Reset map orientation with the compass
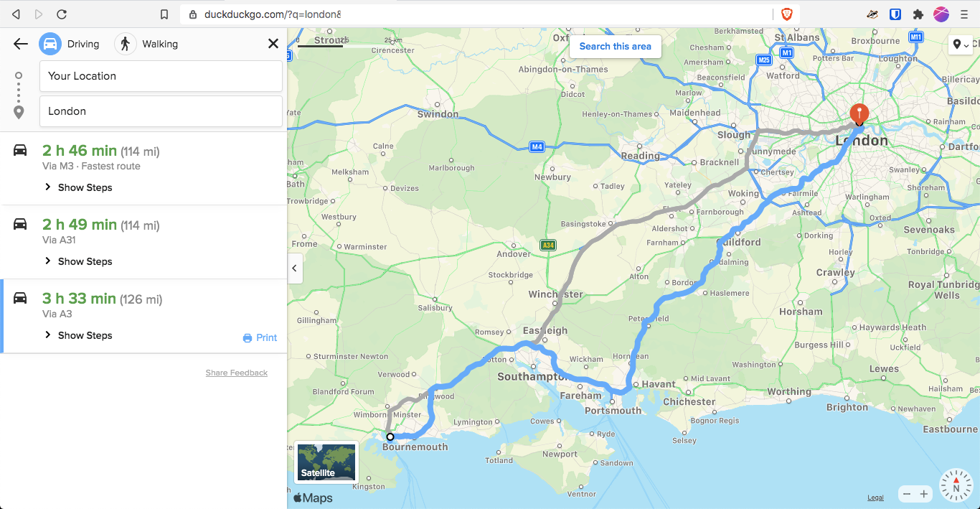 tap(956, 485)
